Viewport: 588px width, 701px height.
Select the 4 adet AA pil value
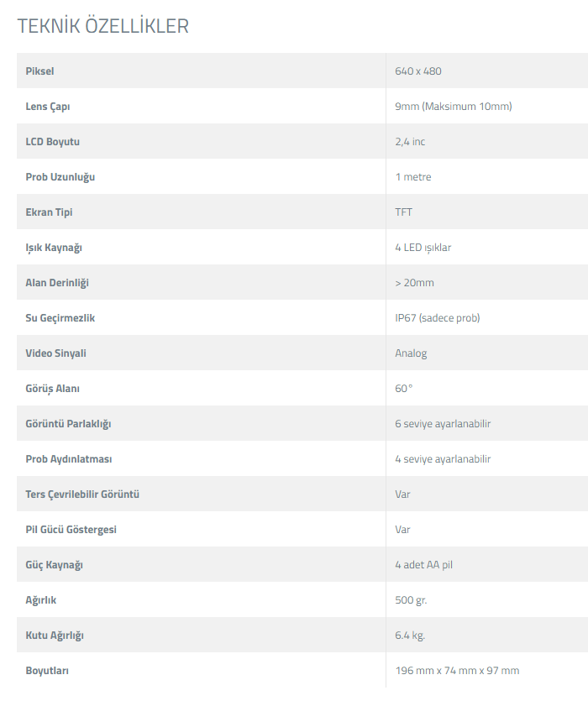coord(423,565)
